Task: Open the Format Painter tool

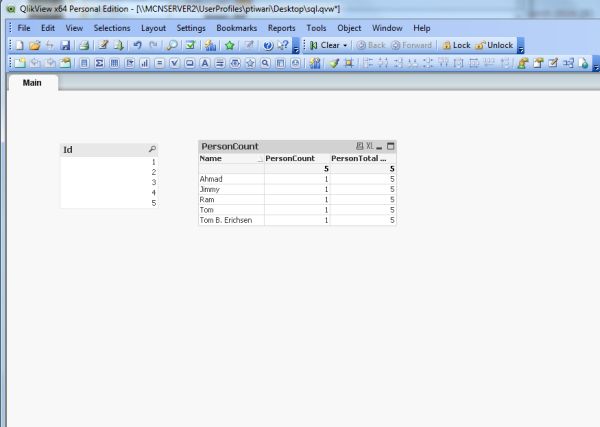Action: 334,63
